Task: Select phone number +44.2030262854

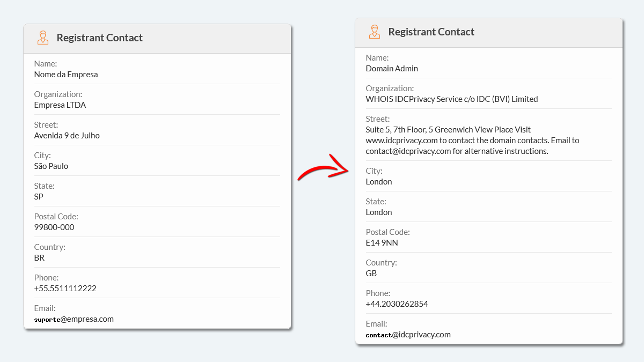Action: (x=397, y=304)
